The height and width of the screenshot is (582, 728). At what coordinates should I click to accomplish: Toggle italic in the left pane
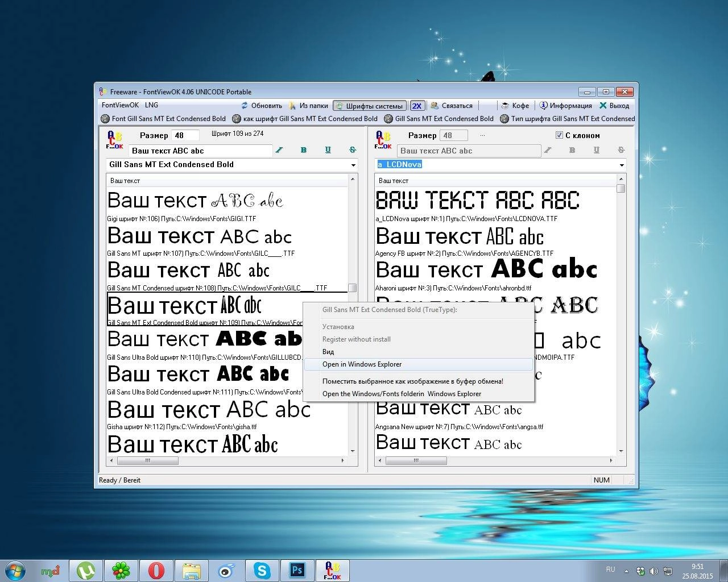coord(279,150)
